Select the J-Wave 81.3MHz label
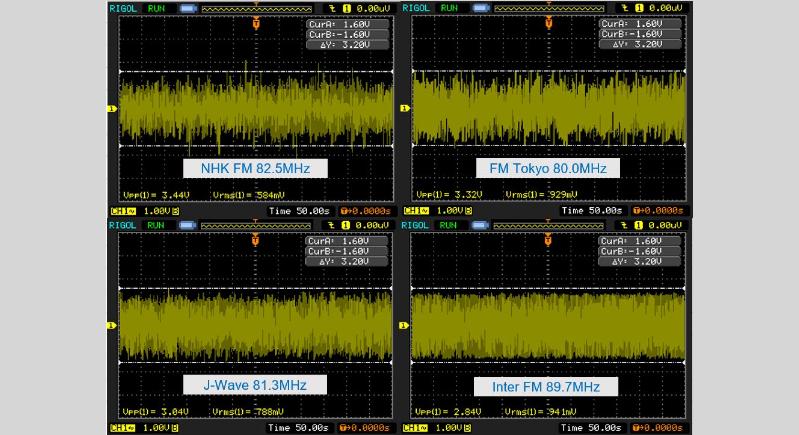Screen dimensions: 799x435 coord(255,385)
